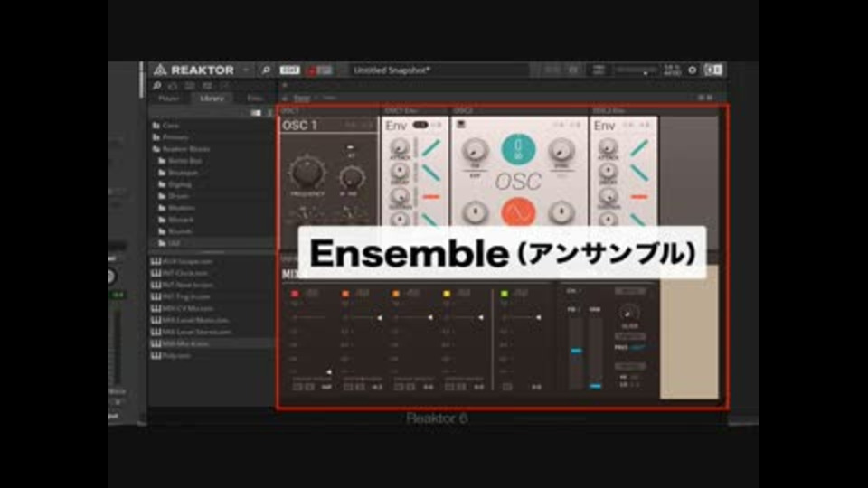Open the main menu arrow beside REAKTOR
The image size is (868, 488).
tap(246, 70)
